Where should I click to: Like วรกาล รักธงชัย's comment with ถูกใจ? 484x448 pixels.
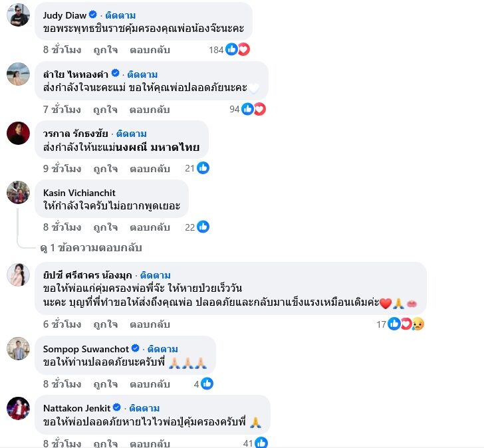pos(105,169)
